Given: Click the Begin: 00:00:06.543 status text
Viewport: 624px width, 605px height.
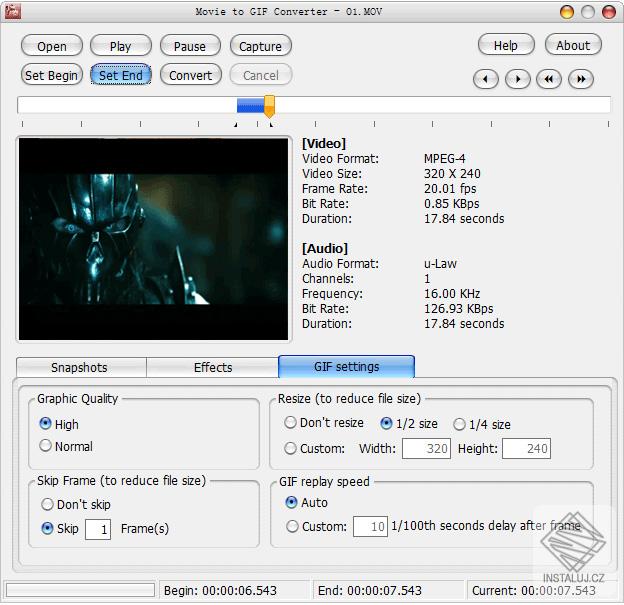Looking at the screenshot, I should point(220,590).
